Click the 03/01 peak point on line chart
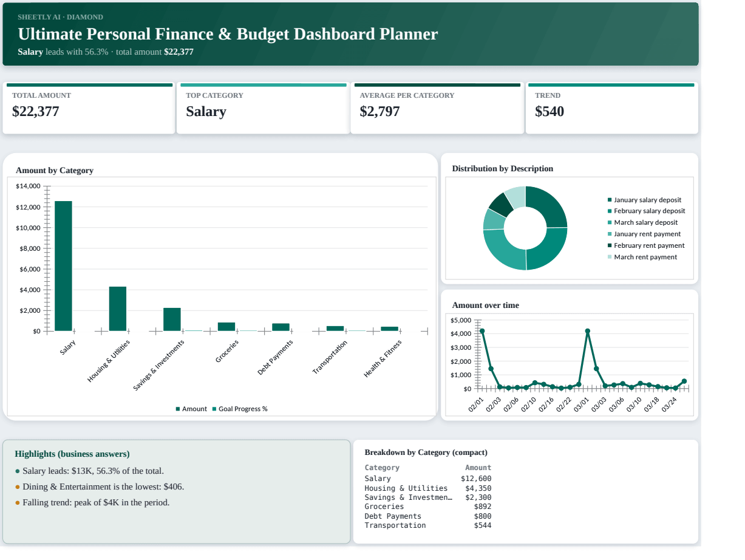The image size is (745, 560). (587, 331)
